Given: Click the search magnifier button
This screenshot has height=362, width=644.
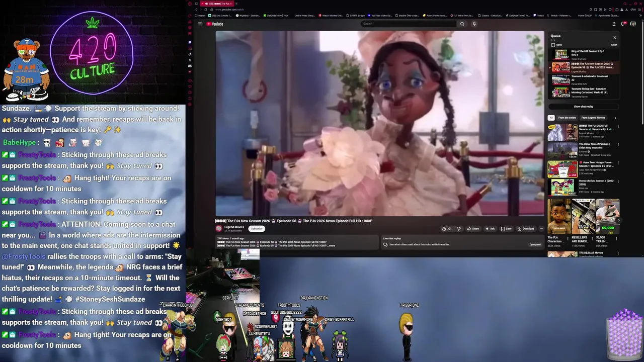Looking at the screenshot, I should [x=462, y=24].
